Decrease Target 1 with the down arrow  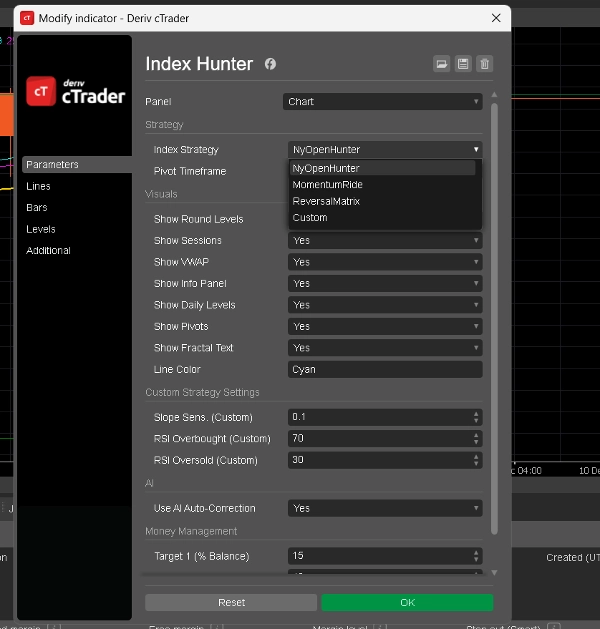pos(476,560)
